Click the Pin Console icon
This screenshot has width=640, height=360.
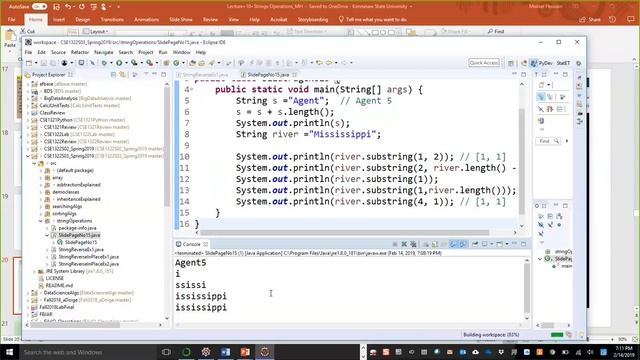[x=475, y=244]
